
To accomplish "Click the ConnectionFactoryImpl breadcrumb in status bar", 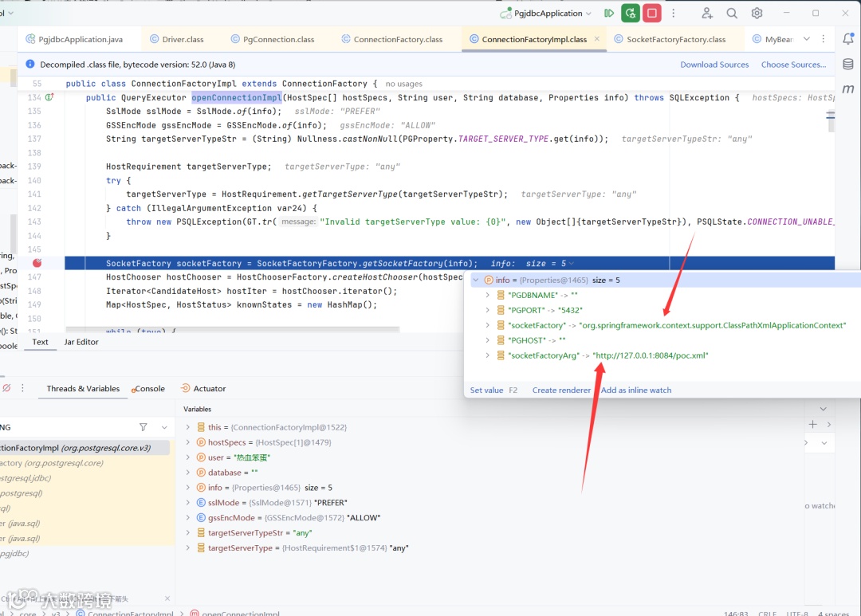I will (125, 614).
